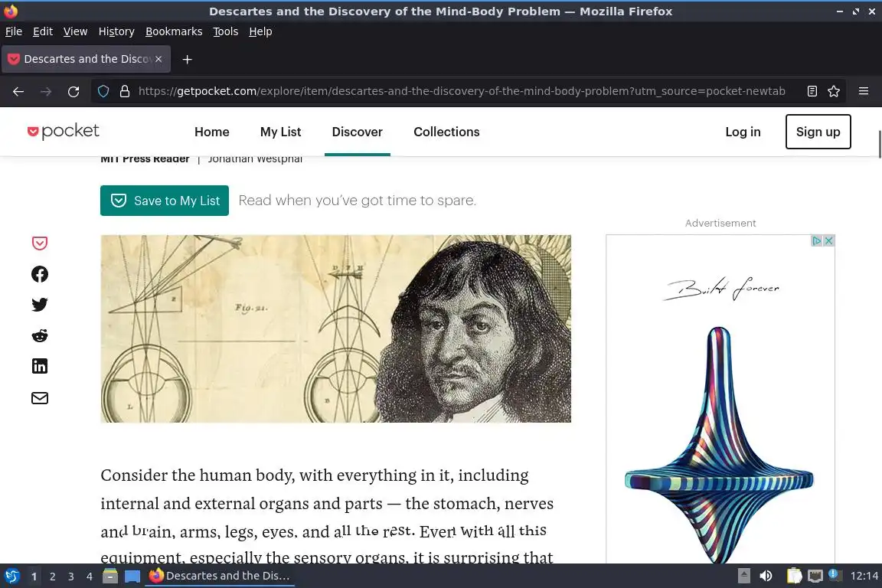Click the Pocket logo in the header
Screen dimensions: 882x588
[x=63, y=131]
